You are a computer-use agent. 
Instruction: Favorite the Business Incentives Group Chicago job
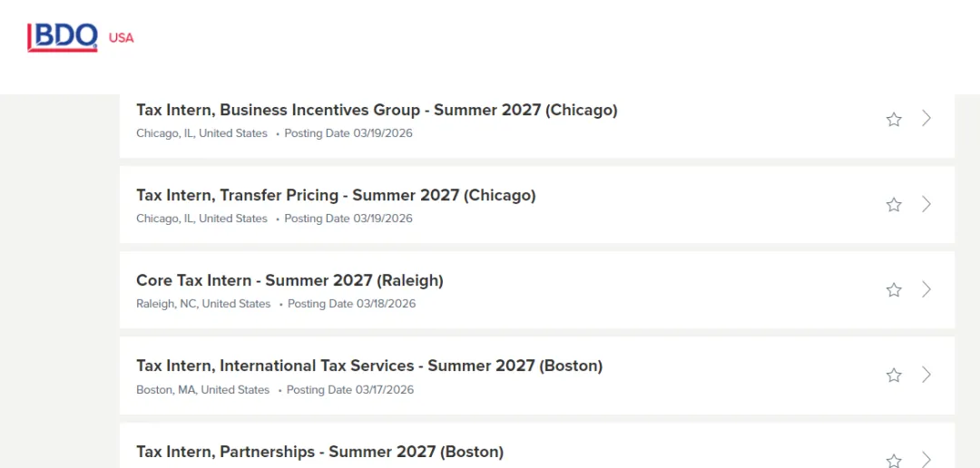tap(894, 119)
